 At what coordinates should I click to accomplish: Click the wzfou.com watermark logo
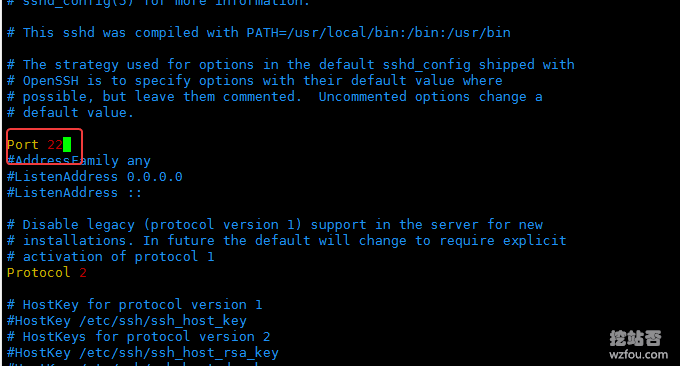coord(638,345)
